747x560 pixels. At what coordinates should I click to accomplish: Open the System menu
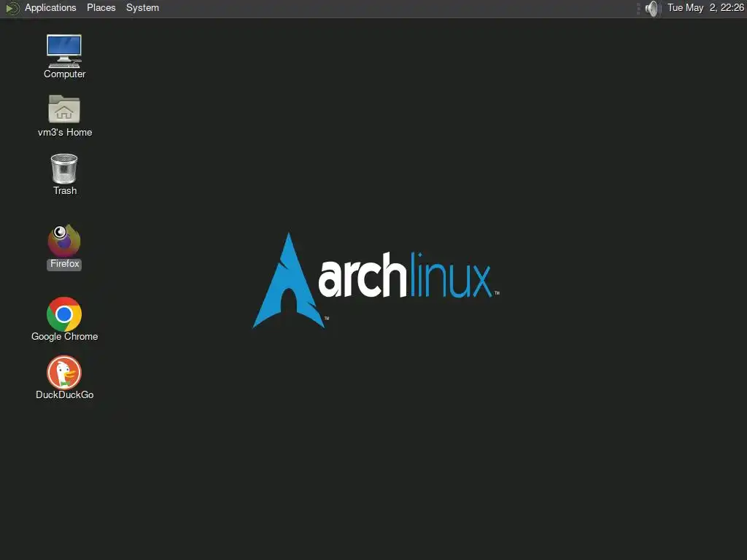point(142,8)
